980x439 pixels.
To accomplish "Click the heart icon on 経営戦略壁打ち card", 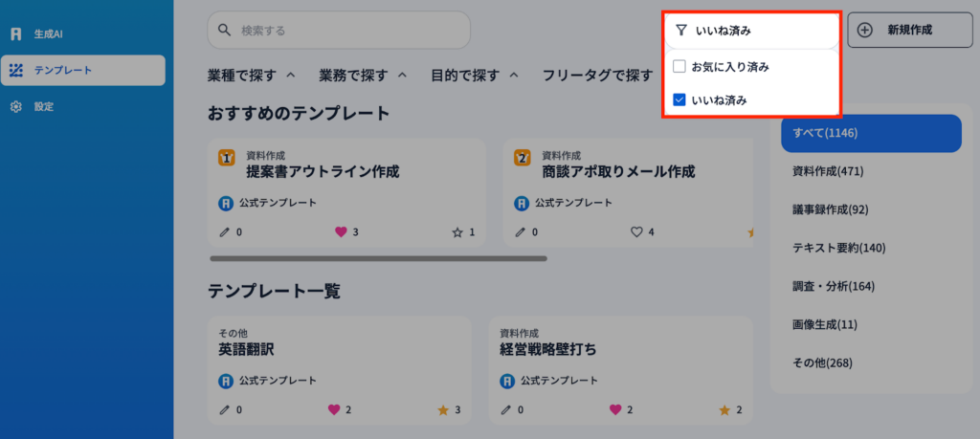I will pyautogui.click(x=616, y=409).
